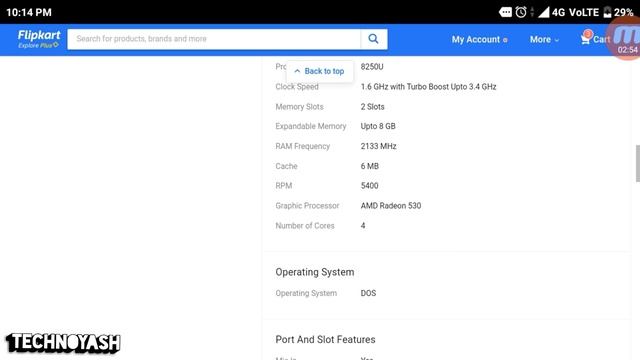
Task: Click the Back to top up arrow
Action: (297, 71)
